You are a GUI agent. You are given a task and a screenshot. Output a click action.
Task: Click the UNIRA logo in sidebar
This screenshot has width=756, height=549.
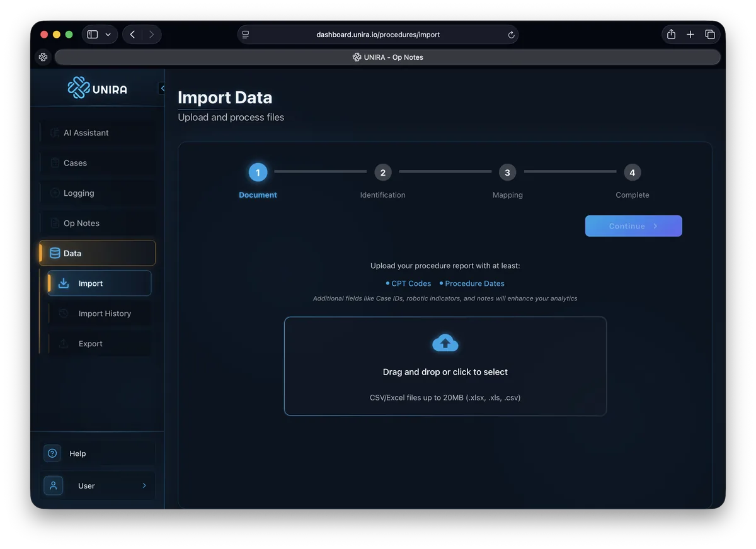tap(97, 88)
